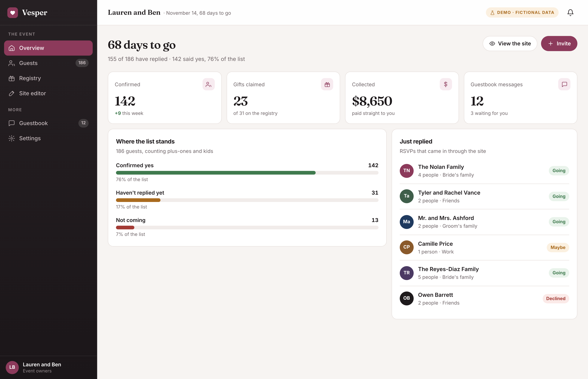Click the 186 badge beside Guests

82,63
